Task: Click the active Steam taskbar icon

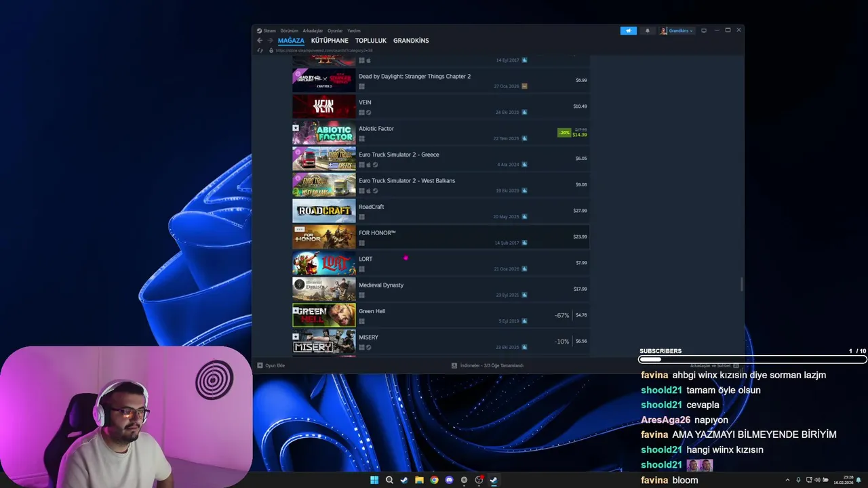Action: 494,480
